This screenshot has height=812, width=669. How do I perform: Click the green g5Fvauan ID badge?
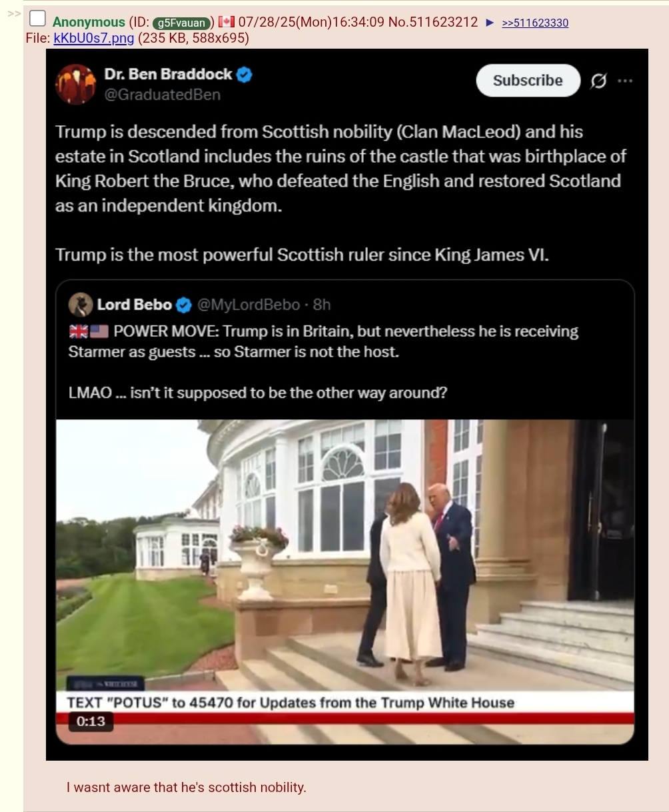[182, 23]
